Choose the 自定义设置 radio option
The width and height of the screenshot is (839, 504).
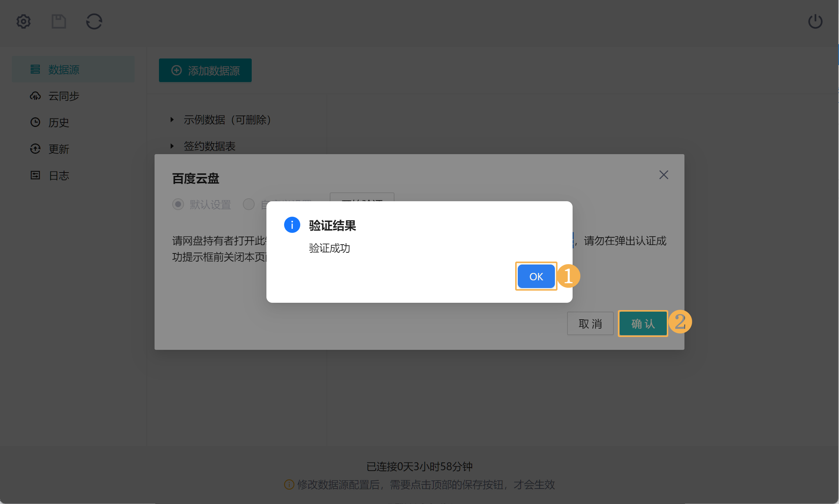pyautogui.click(x=249, y=204)
